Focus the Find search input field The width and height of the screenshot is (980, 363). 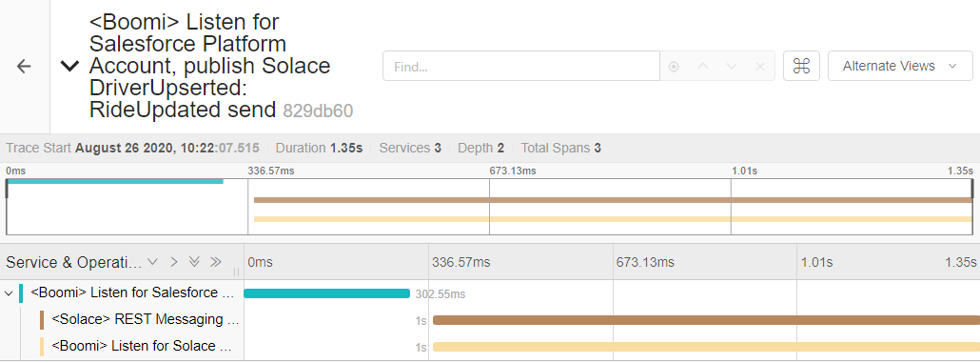click(521, 66)
